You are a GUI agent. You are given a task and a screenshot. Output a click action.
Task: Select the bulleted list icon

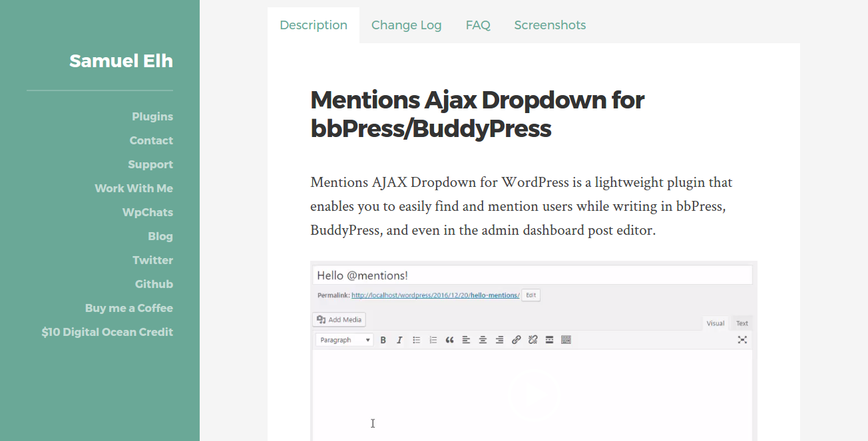(417, 340)
